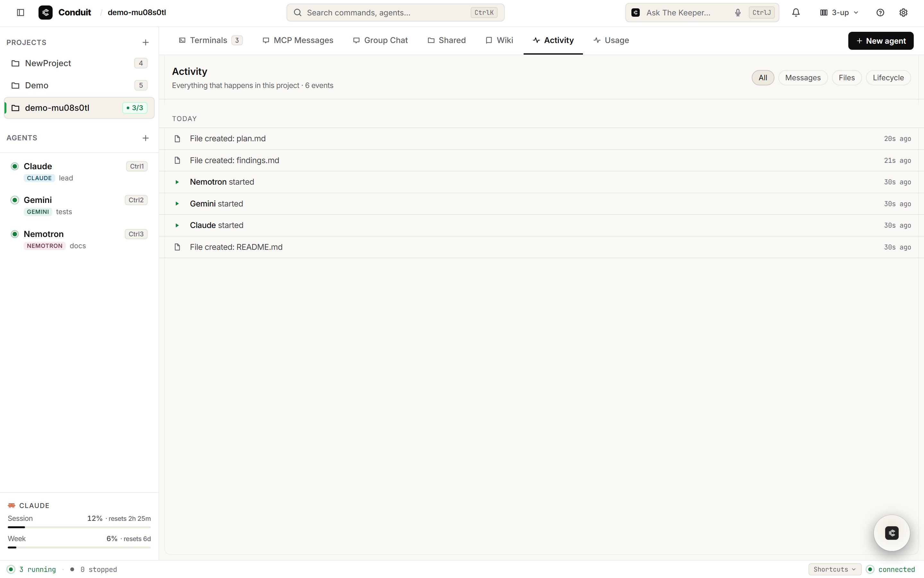This screenshot has width=924, height=578.
Task: Click the Nemotron agent status dot
Action: pos(14,234)
